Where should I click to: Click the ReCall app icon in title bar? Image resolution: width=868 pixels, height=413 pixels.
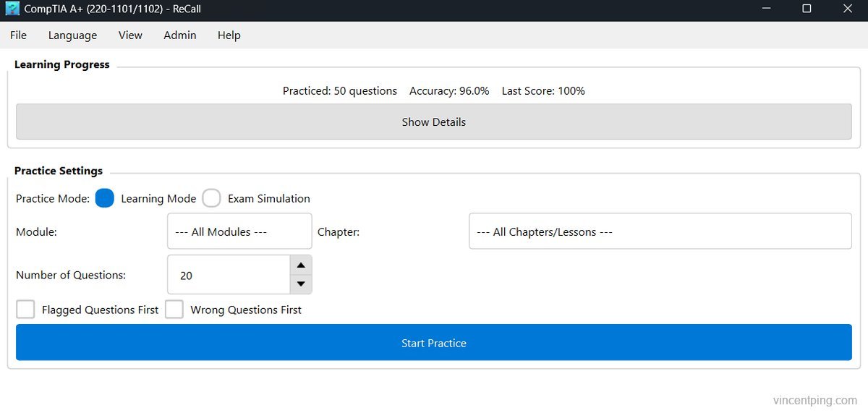[x=12, y=9]
